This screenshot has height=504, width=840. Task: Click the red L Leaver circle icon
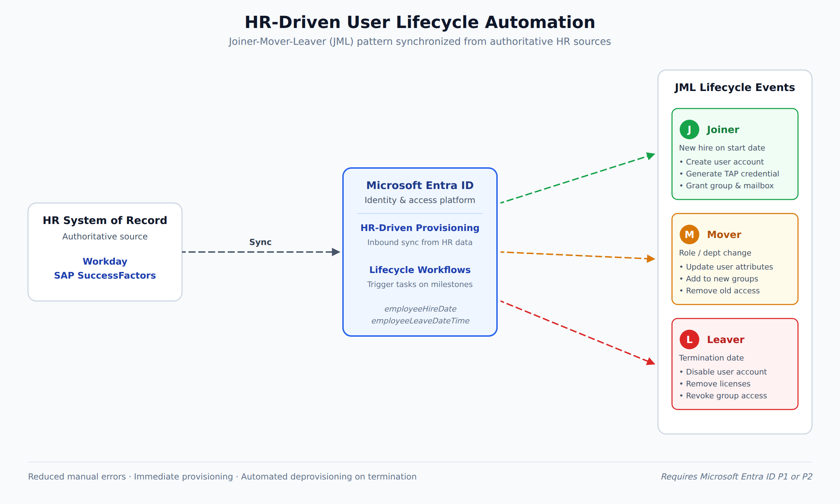tap(689, 339)
